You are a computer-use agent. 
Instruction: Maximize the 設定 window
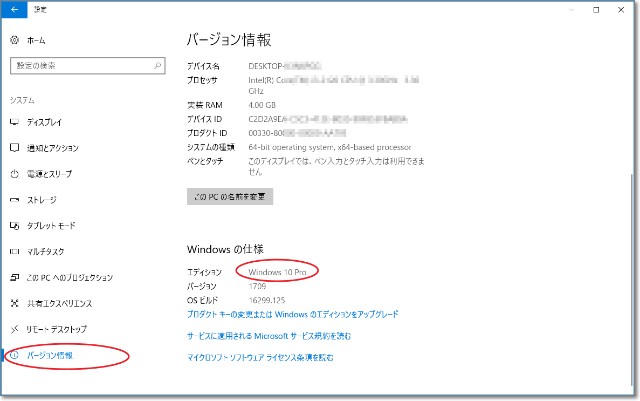pyautogui.click(x=596, y=9)
